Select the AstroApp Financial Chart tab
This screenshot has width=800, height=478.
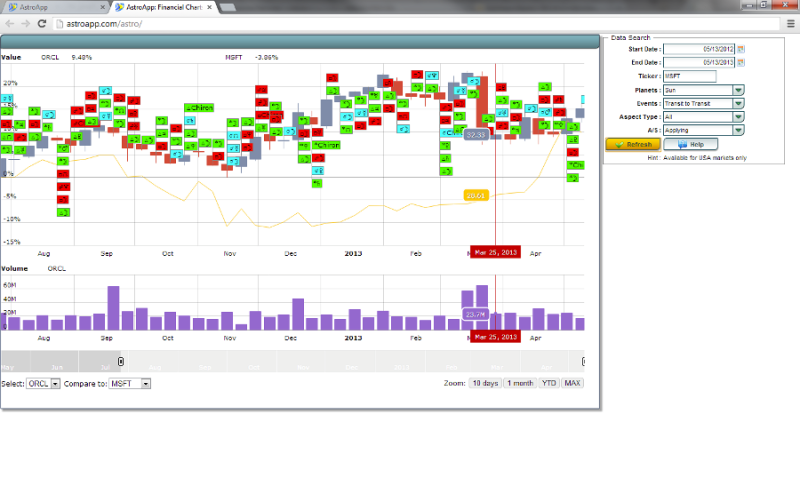click(x=160, y=7)
